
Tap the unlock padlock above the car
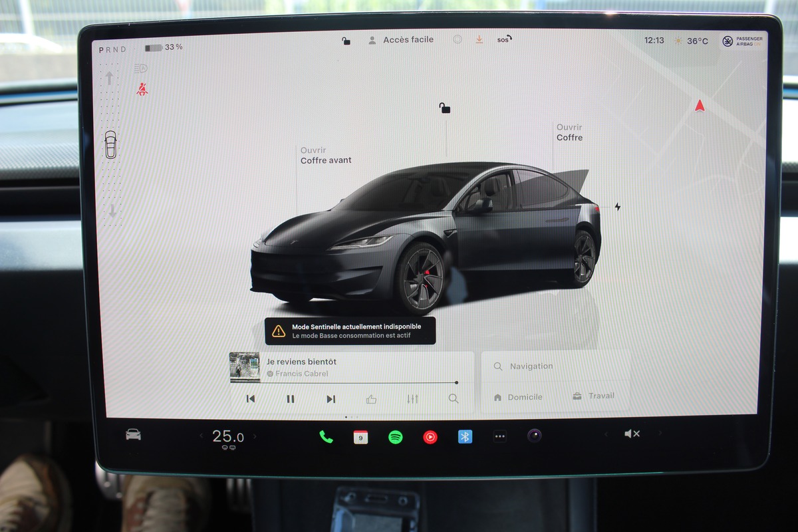pos(445,108)
